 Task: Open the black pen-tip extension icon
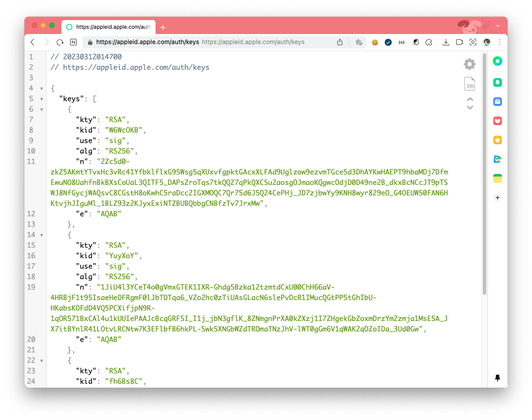point(416,42)
